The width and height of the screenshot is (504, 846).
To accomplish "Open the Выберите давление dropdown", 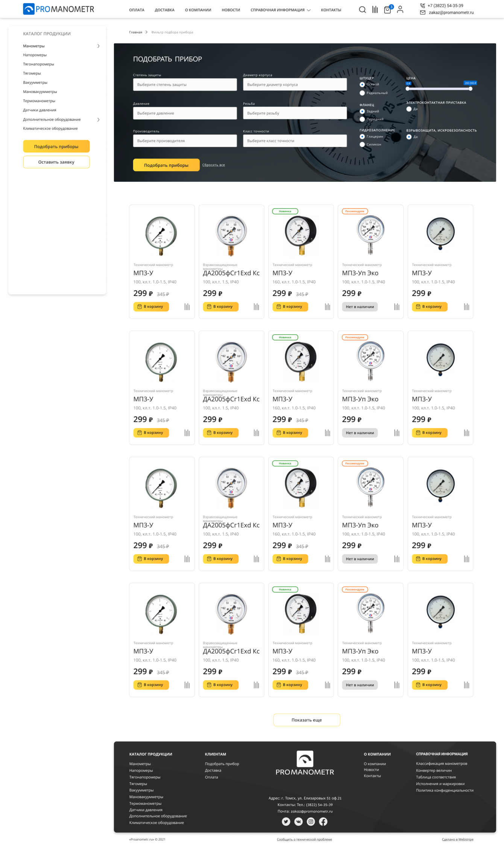I will click(x=185, y=113).
